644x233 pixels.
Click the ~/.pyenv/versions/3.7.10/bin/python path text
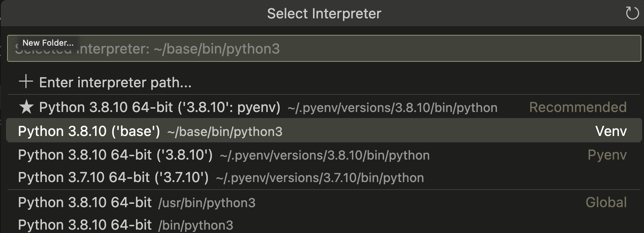point(320,178)
